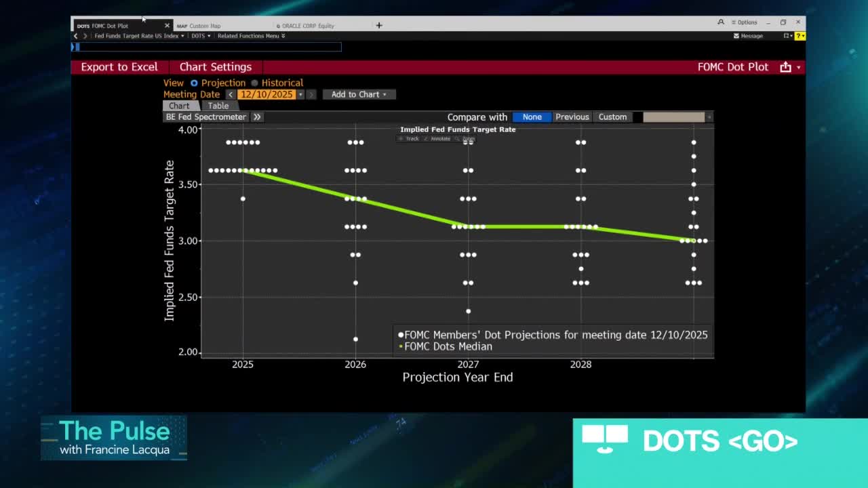Open the Meeting Date dropdown arrow

300,95
